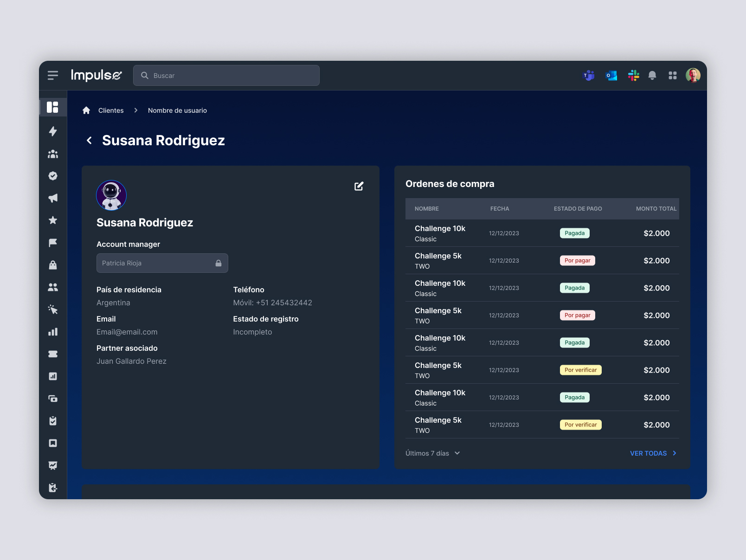The height and width of the screenshot is (560, 746).
Task: Click first Por verificar status badge
Action: click(x=581, y=370)
